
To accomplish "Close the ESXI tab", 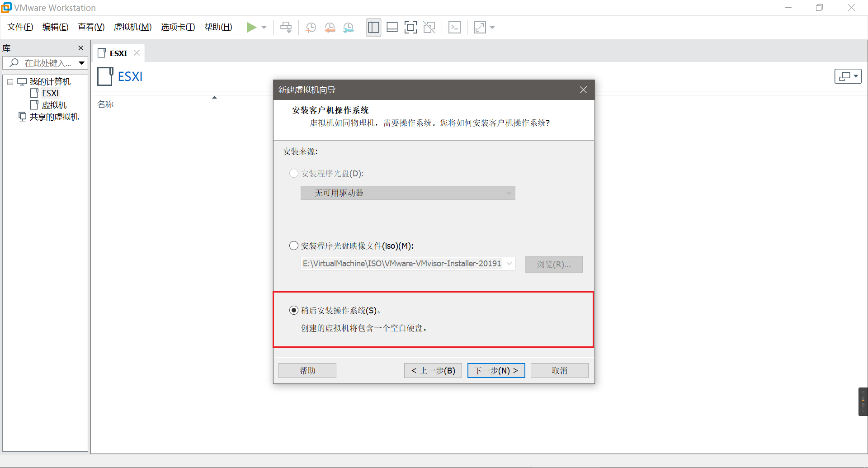I will (137, 53).
